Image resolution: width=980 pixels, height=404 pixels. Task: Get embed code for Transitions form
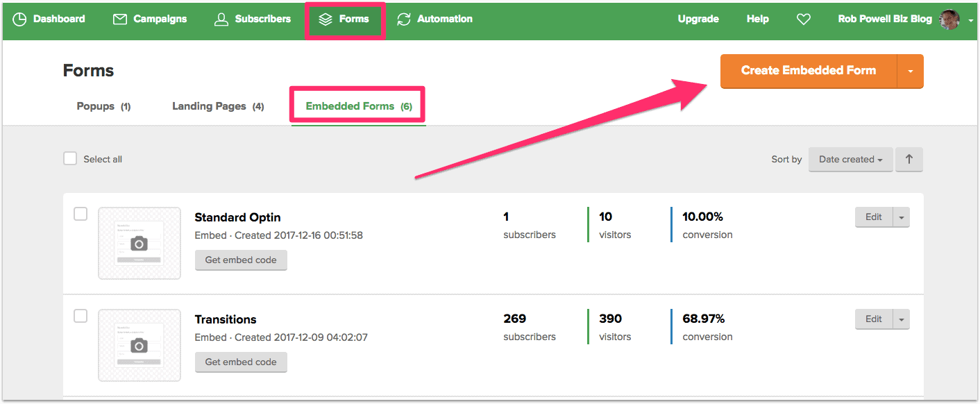click(241, 362)
